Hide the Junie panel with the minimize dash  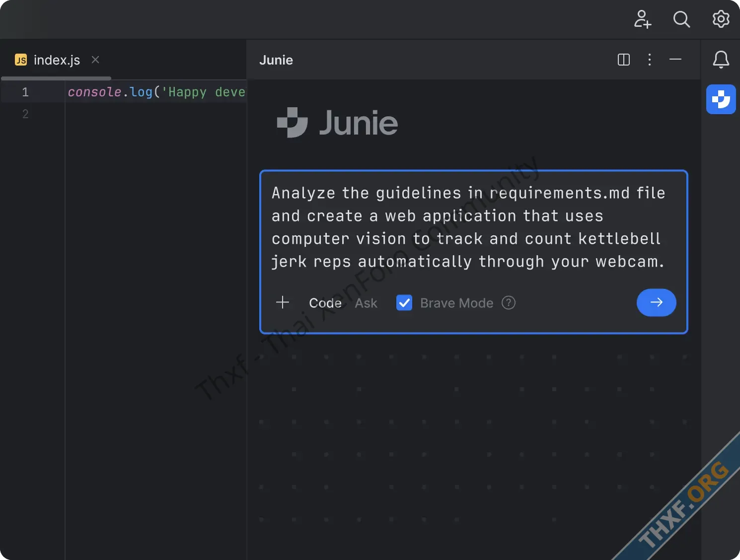tap(675, 60)
